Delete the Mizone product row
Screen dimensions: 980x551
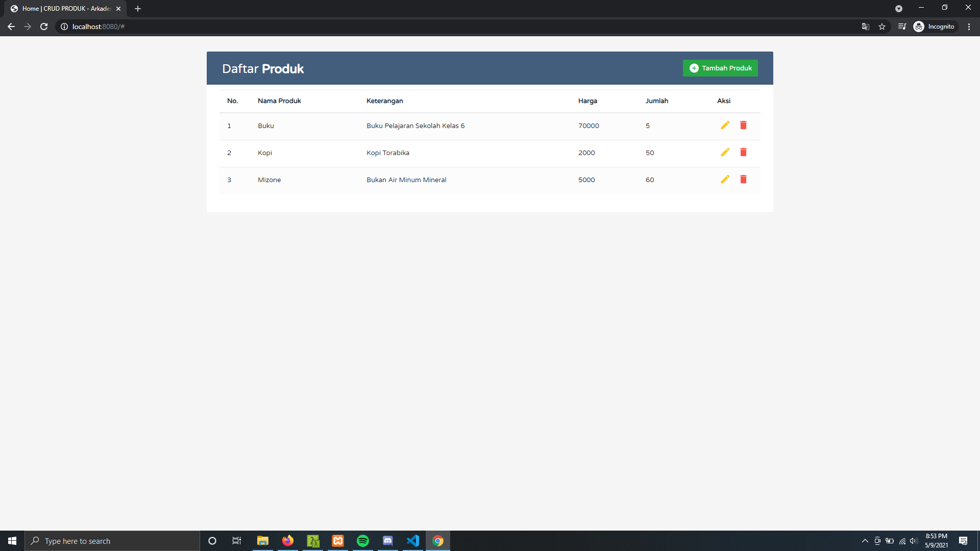click(x=743, y=180)
